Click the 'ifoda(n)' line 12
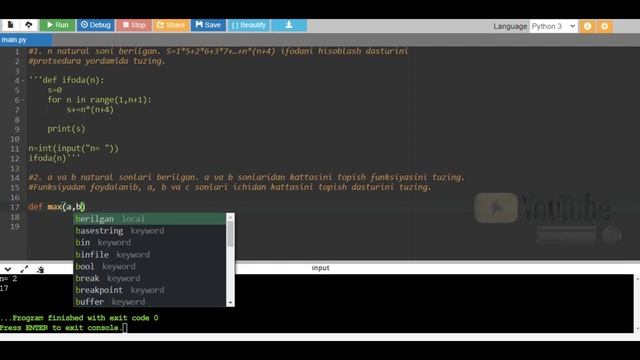 54,158
